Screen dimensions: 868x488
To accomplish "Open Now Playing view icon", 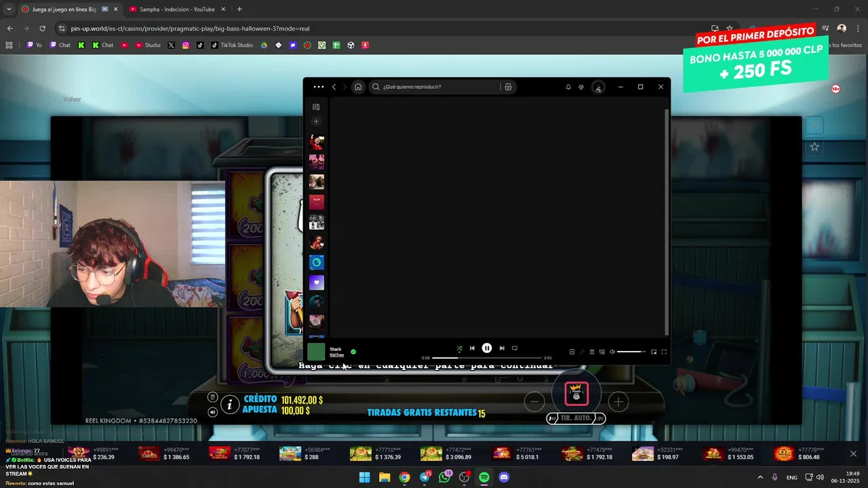I will pyautogui.click(x=572, y=352).
